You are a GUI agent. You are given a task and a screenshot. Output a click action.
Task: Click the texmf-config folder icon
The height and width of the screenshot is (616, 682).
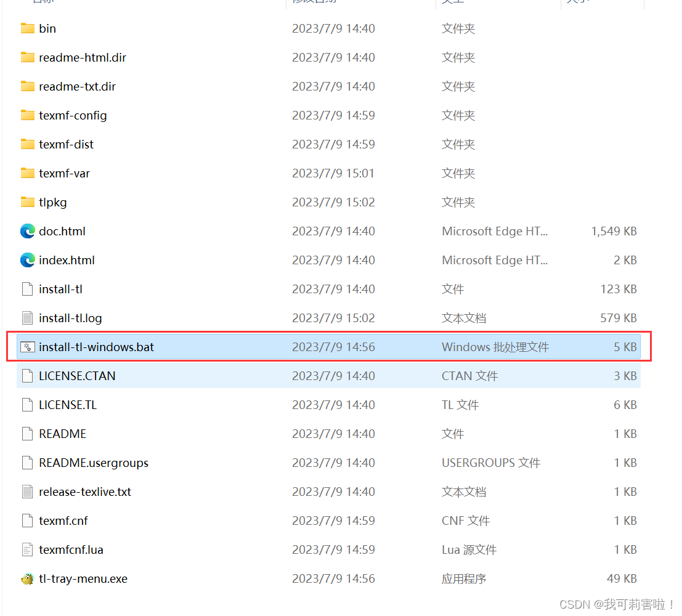point(27,115)
